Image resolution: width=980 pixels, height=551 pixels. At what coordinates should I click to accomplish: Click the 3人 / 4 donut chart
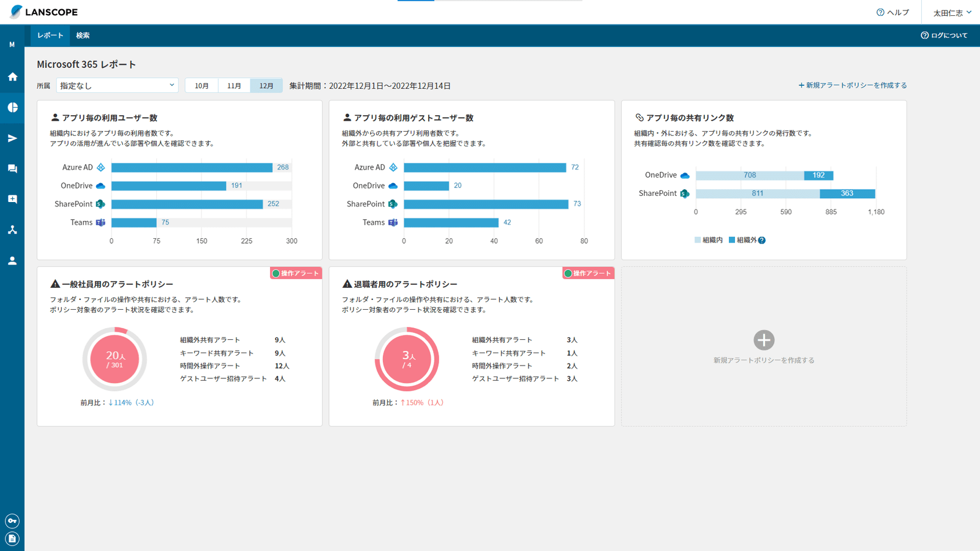(407, 359)
